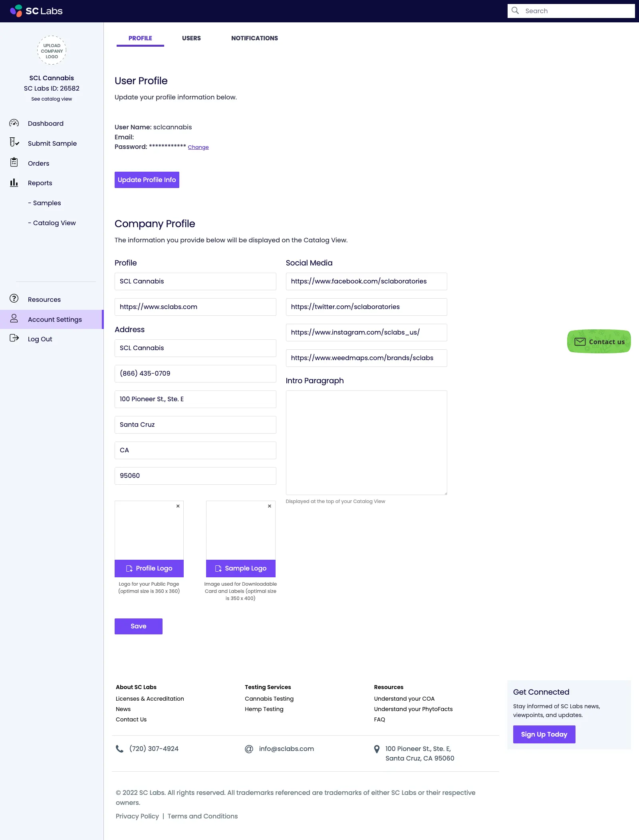Click the Save button
639x840 pixels.
[139, 626]
